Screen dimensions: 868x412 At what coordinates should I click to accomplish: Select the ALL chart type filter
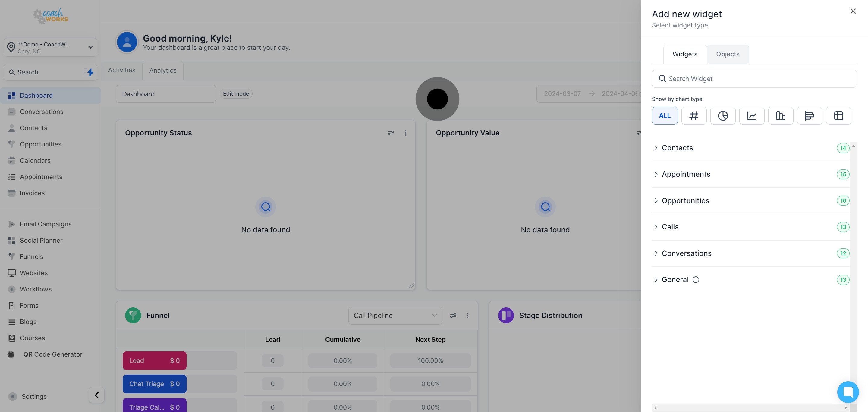coord(665,115)
